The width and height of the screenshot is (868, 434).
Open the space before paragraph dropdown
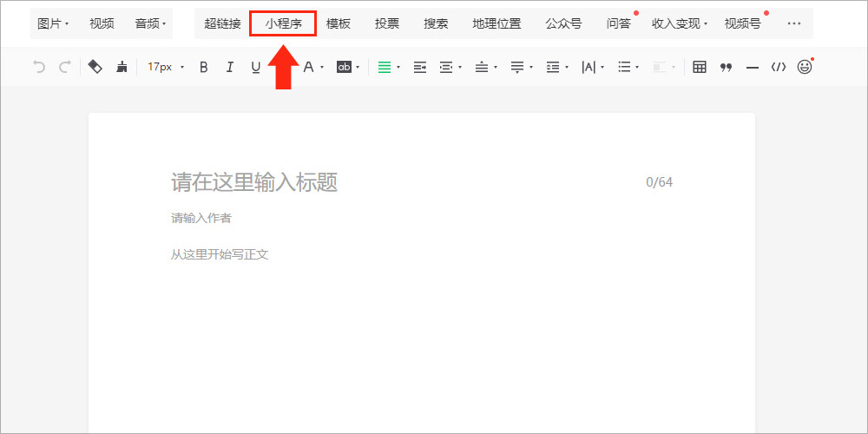coord(486,67)
